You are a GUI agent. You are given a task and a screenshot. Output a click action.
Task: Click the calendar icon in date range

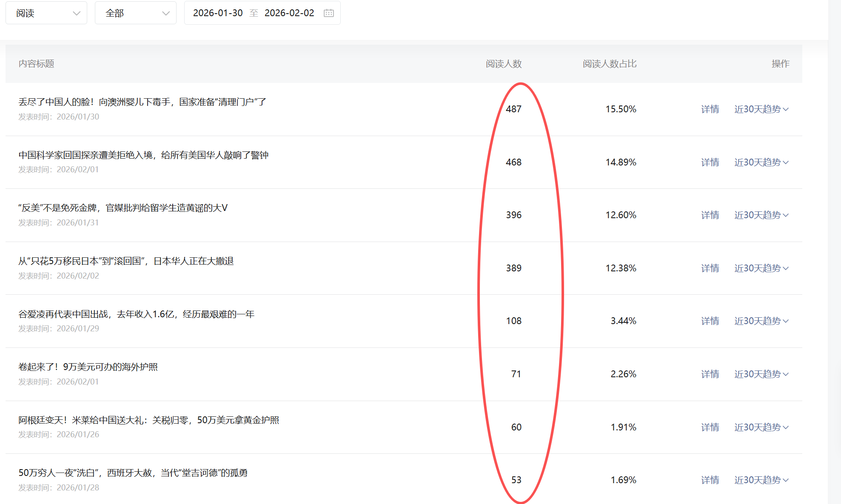328,13
